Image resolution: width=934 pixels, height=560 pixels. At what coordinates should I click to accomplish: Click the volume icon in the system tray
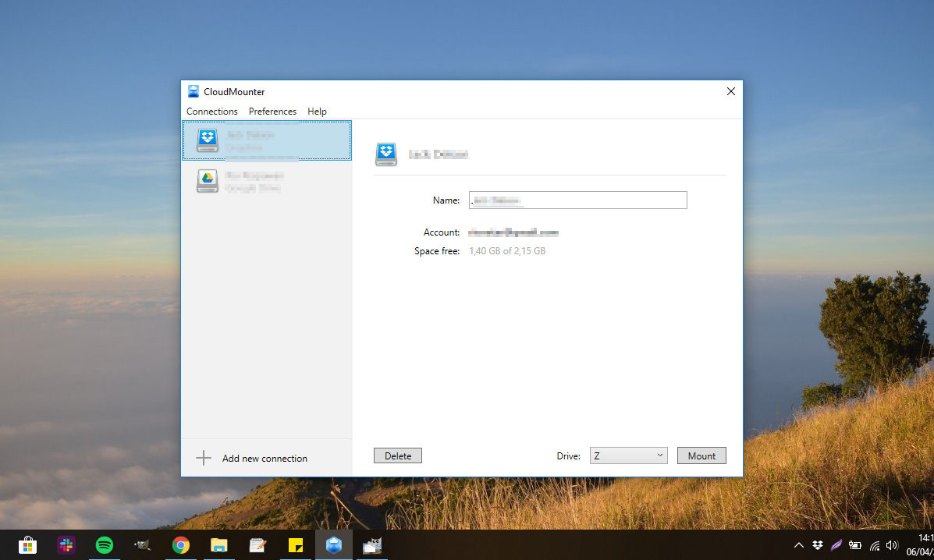[x=892, y=544]
